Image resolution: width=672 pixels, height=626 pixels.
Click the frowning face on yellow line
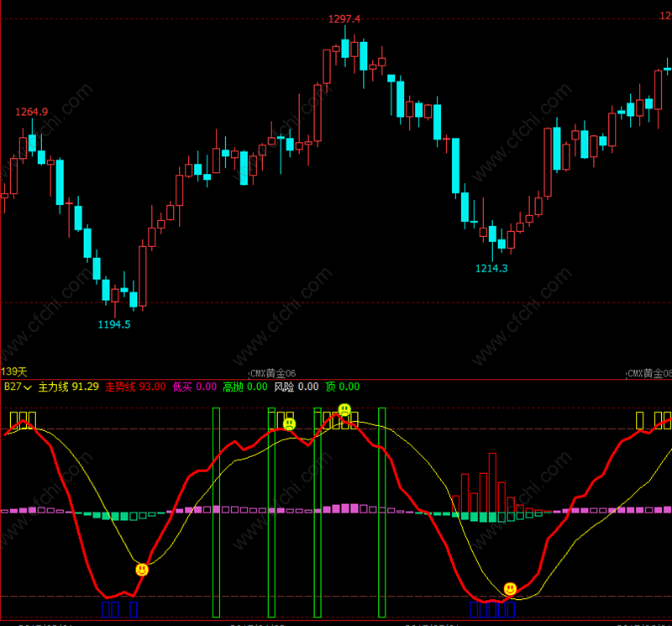pyautogui.click(x=289, y=424)
